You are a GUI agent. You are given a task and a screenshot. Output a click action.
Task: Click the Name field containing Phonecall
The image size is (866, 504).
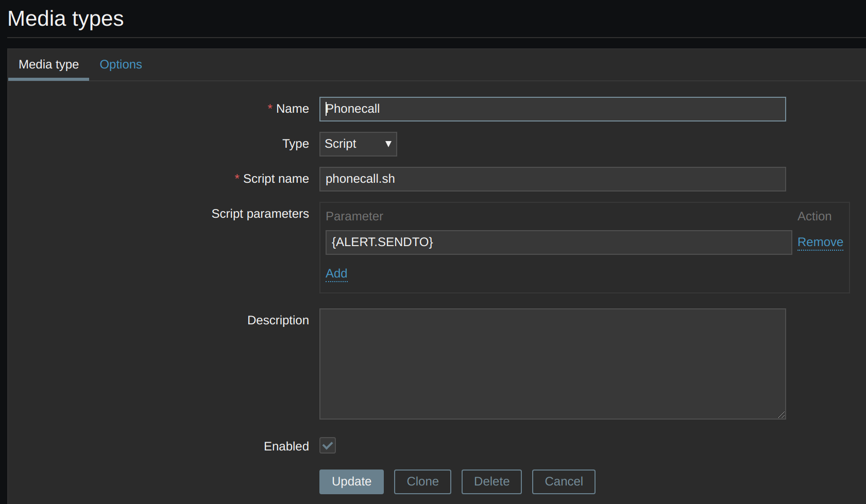(552, 109)
